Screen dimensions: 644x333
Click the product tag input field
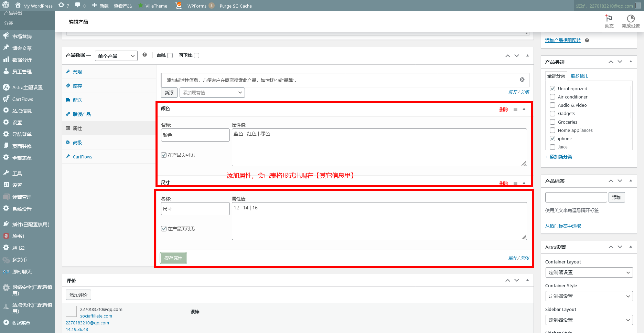click(576, 197)
